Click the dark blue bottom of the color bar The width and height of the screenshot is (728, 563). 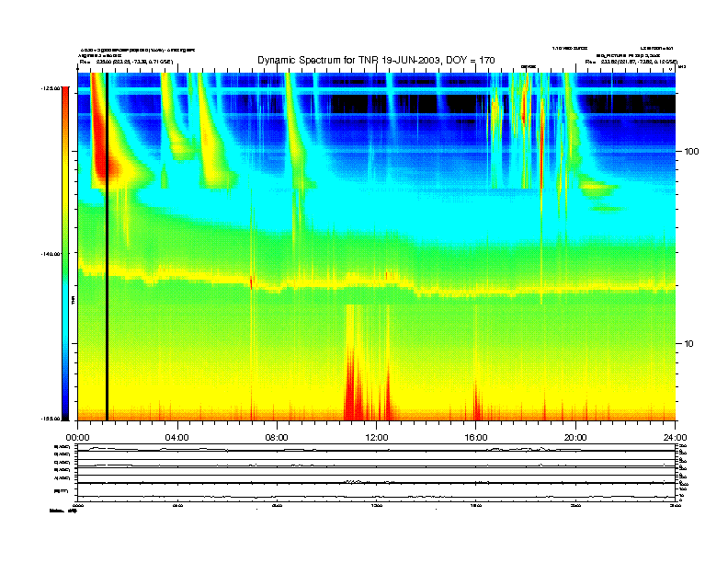tap(65, 411)
